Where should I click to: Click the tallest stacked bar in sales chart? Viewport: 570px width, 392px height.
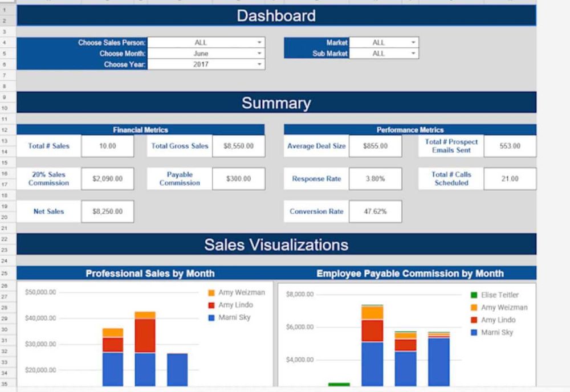[145, 349]
